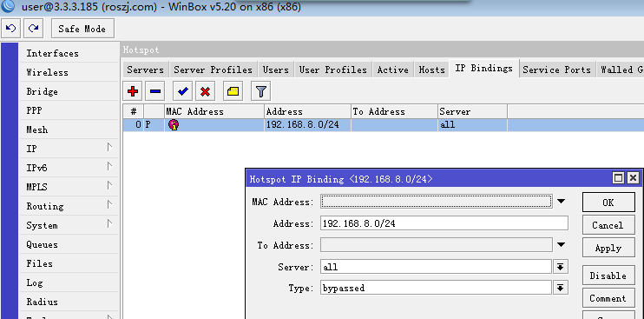Open PPP in the sidebar menu

click(69, 110)
